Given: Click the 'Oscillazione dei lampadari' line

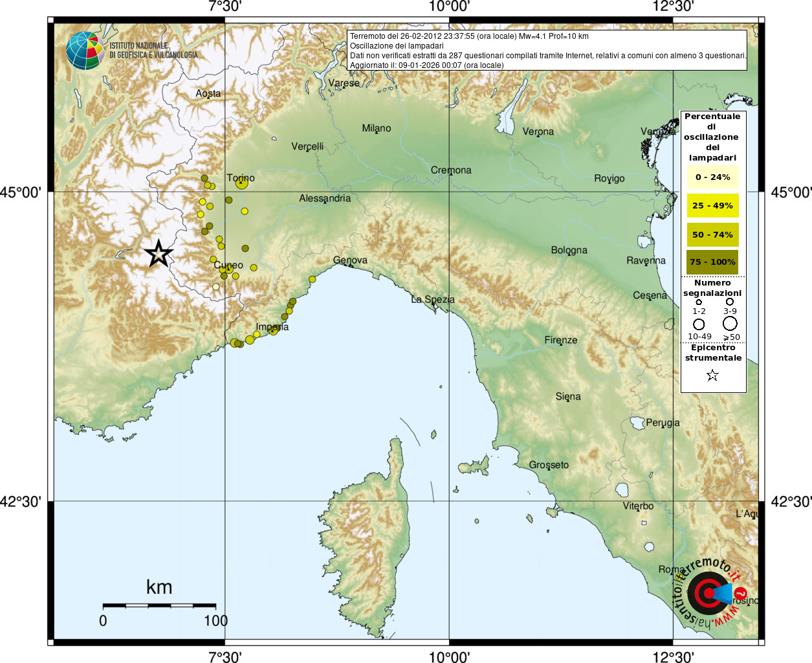Looking at the screenshot, I should pos(397,46).
